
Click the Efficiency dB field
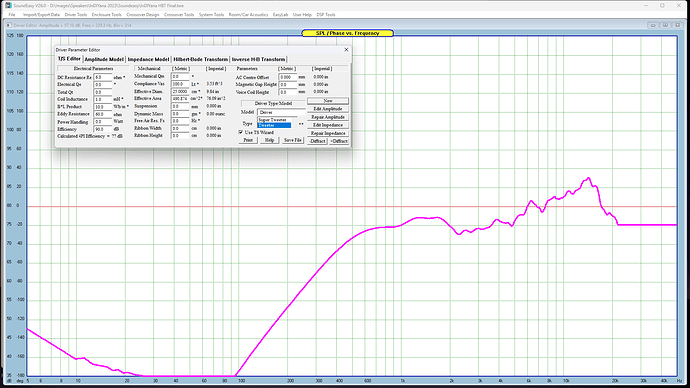pos(103,129)
